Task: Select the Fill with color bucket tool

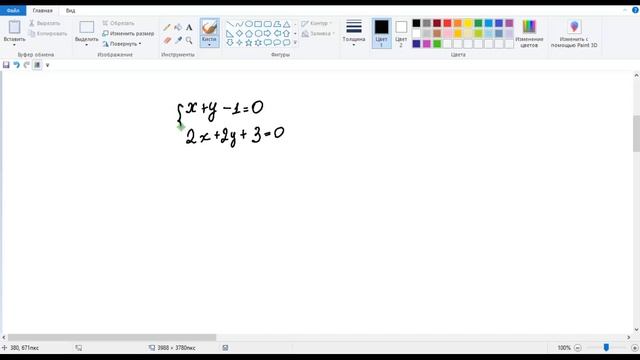Action: point(178,28)
